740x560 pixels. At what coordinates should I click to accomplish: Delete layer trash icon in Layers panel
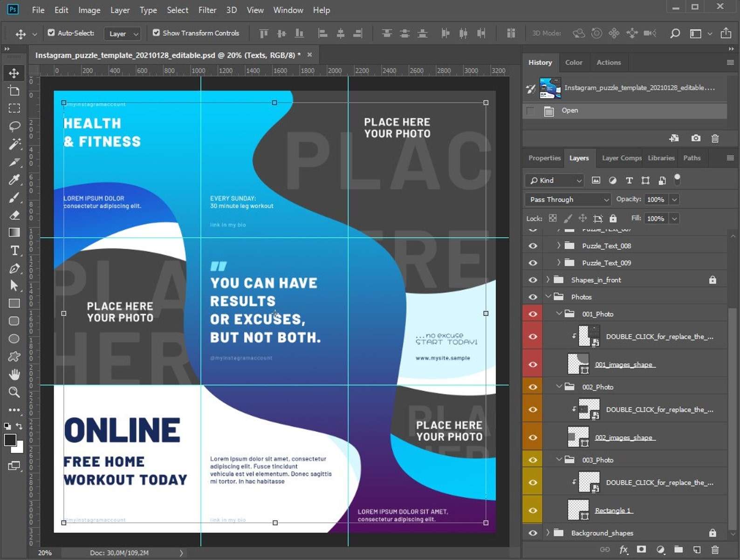point(715,550)
